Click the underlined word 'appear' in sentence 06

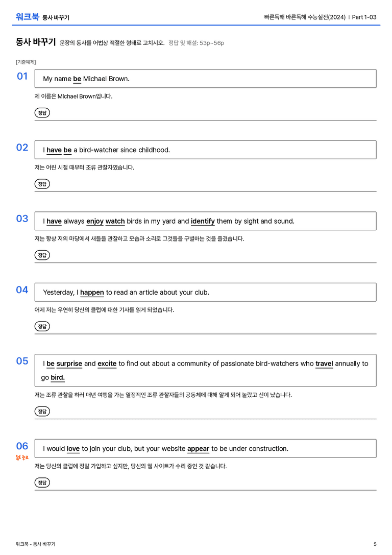pyautogui.click(x=198, y=449)
